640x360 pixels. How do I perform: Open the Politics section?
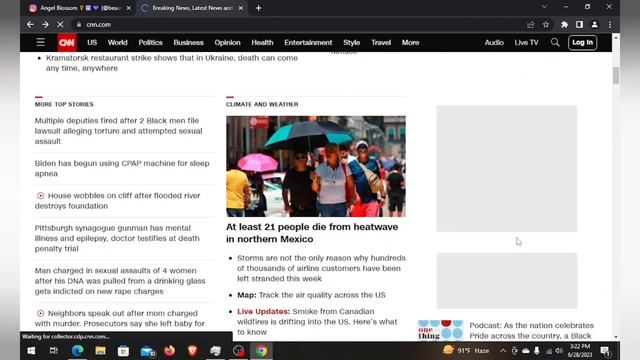150,42
